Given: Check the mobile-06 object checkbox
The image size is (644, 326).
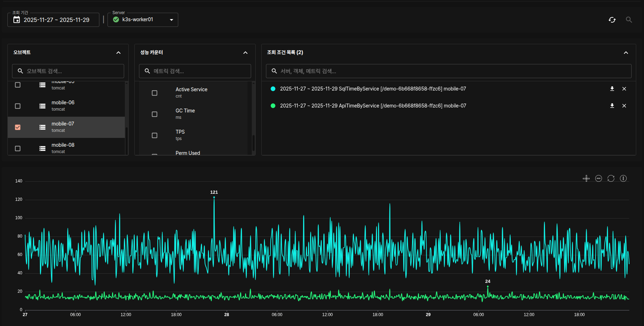Looking at the screenshot, I should point(18,106).
